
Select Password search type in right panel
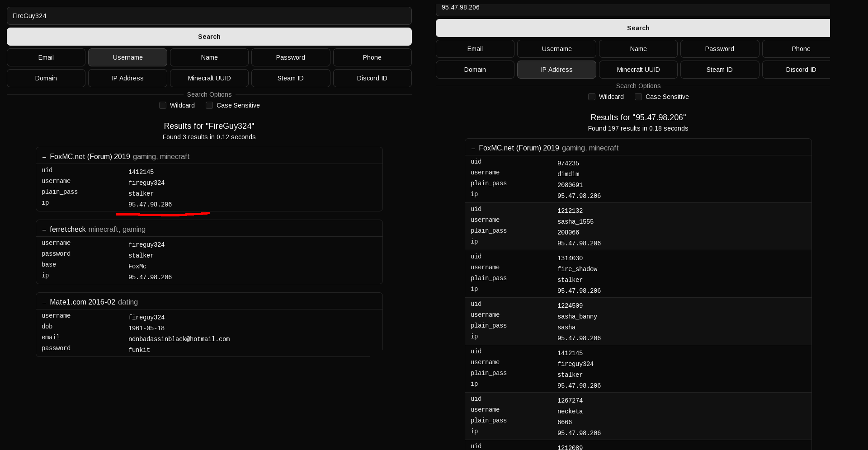tap(720, 49)
